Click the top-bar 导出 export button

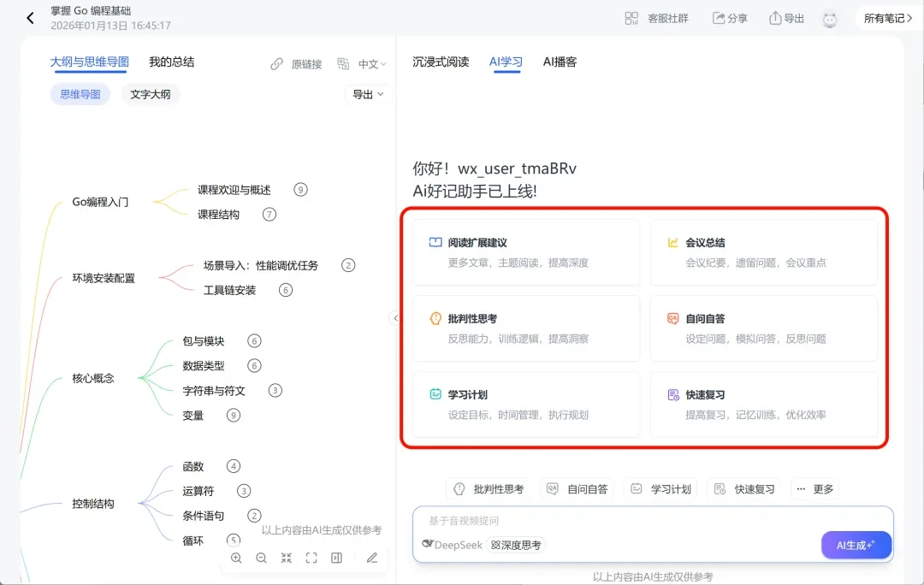[x=787, y=18]
